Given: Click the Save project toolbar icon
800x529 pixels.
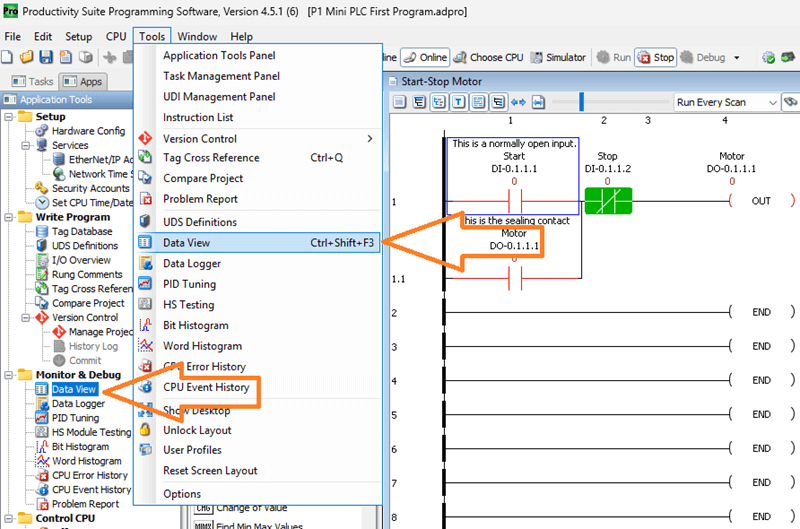Looking at the screenshot, I should coord(45,58).
